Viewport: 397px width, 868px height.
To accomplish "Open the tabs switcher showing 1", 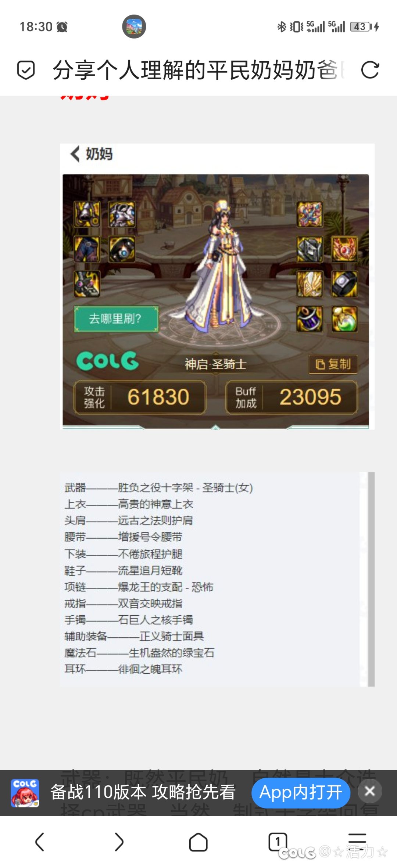I will coord(278,842).
